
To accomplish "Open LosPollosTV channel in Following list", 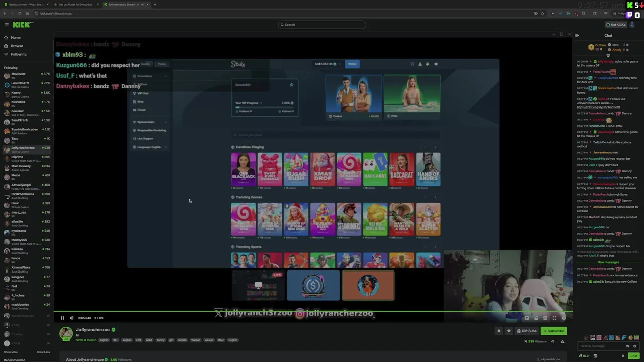I will coord(27,84).
